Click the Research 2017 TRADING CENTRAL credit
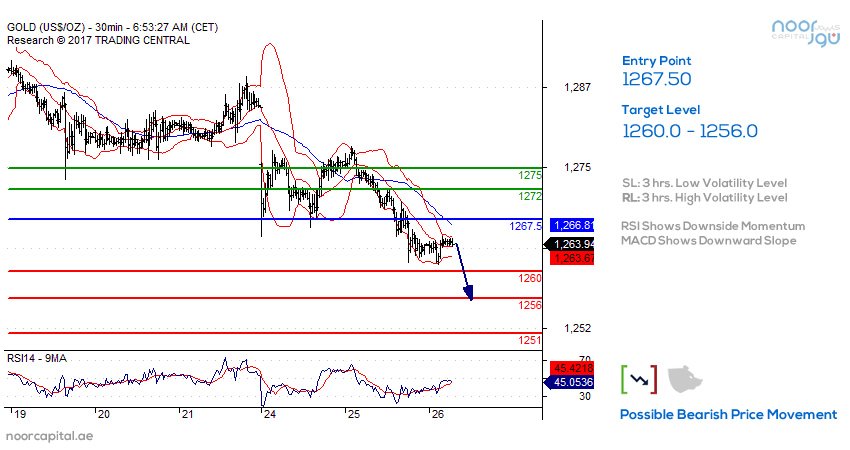The height and width of the screenshot is (450, 850). (98, 40)
